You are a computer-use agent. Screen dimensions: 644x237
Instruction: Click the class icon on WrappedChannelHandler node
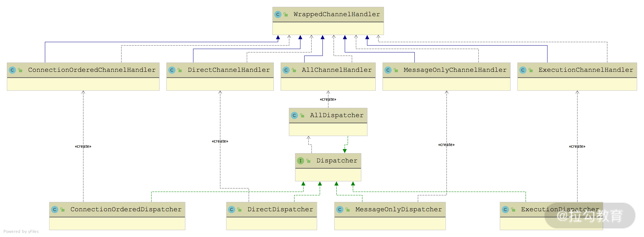(x=278, y=15)
